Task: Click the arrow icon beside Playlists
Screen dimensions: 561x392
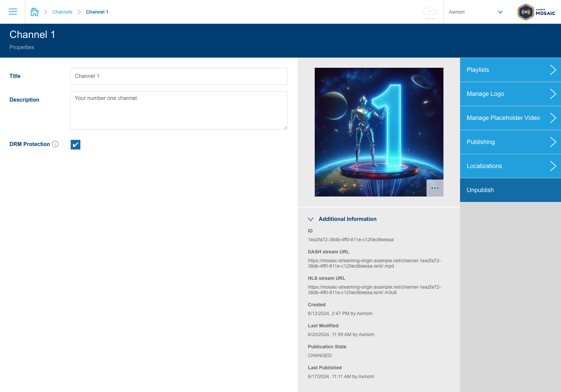Action: (553, 70)
